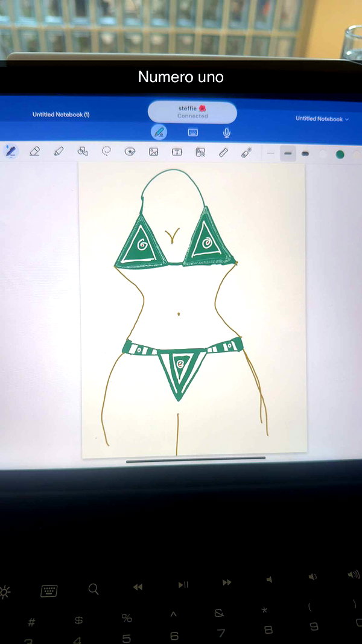Choose the thickest stroke width
This screenshot has height=644, width=362.
click(x=305, y=154)
